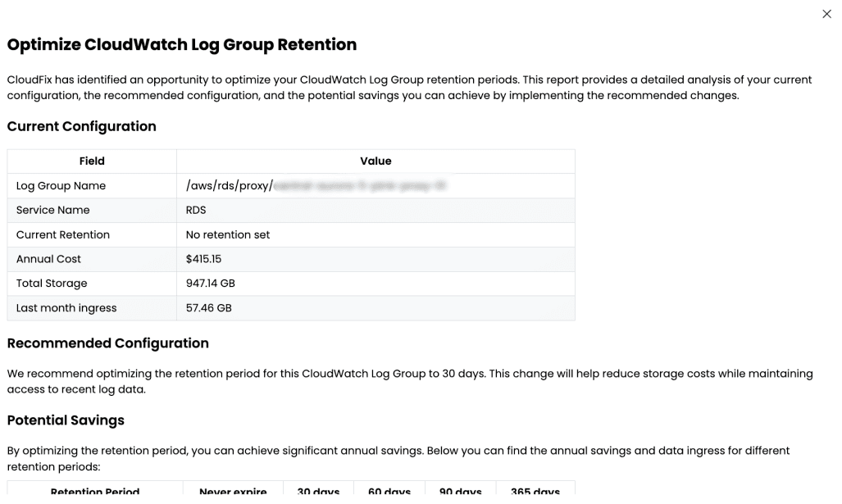Viewport: 842px width, 504px height.
Task: Click the Potential Savings heading
Action: click(x=66, y=420)
